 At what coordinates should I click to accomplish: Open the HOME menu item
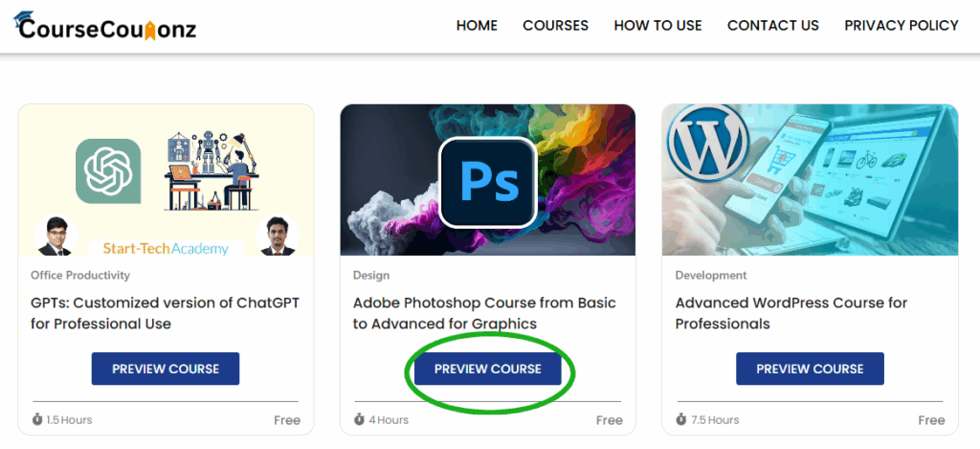[x=477, y=26]
